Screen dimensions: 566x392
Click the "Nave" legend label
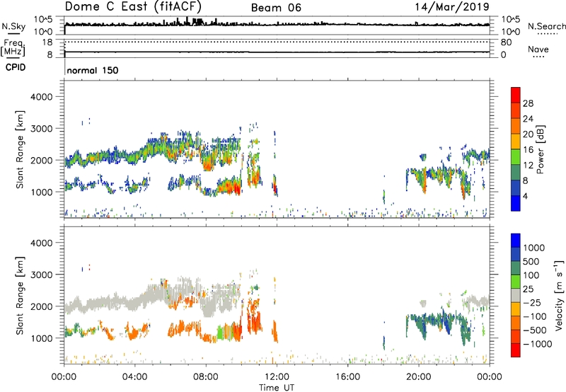click(x=538, y=49)
